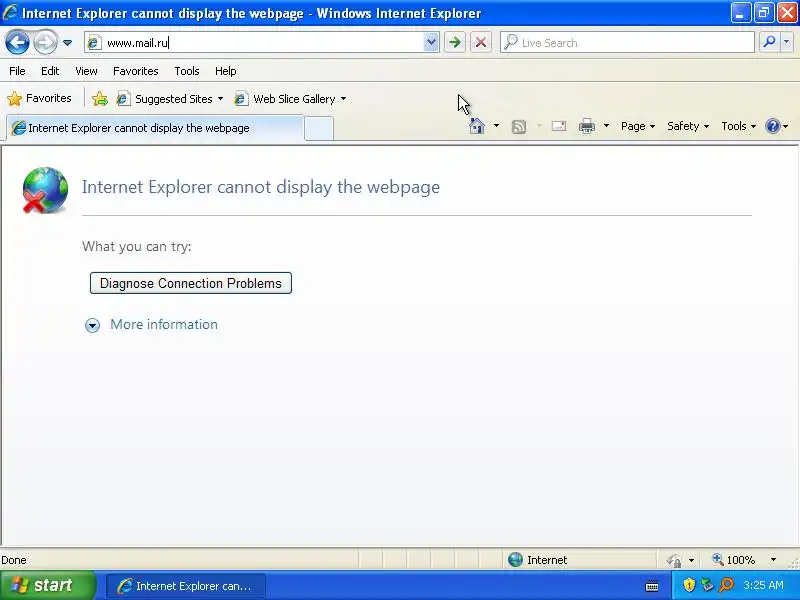Click the red Stop X button
This screenshot has width=800, height=600.
[x=481, y=43]
